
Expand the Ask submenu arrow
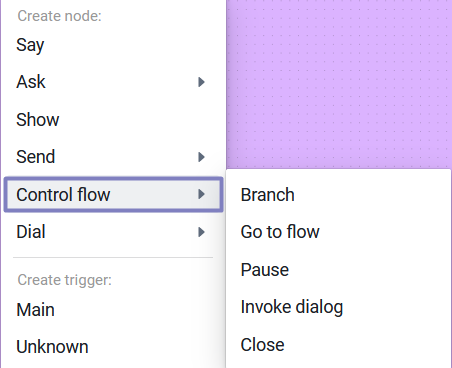(x=201, y=82)
